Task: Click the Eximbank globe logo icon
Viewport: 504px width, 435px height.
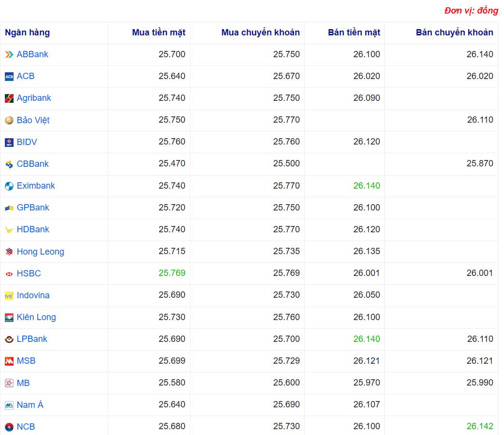Action: pos(8,186)
